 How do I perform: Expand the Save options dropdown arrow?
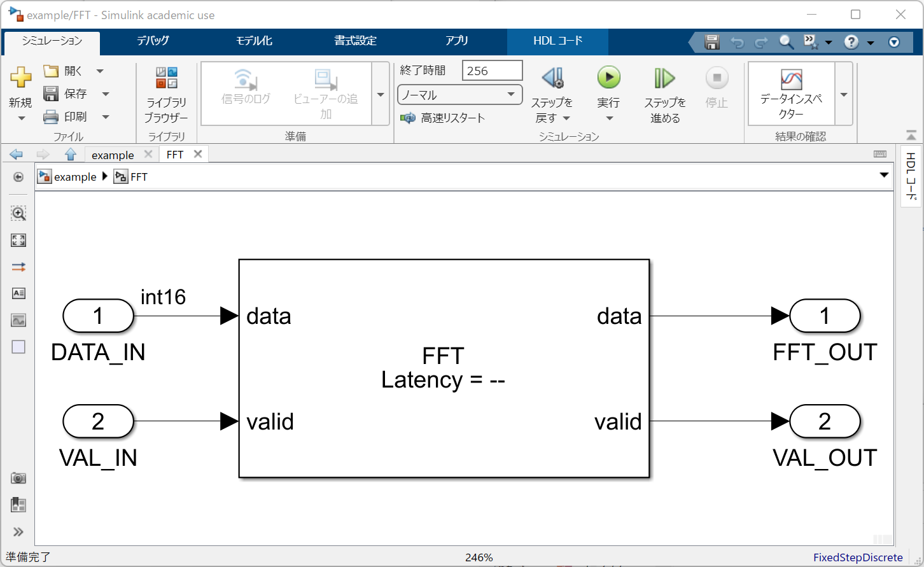(x=106, y=94)
